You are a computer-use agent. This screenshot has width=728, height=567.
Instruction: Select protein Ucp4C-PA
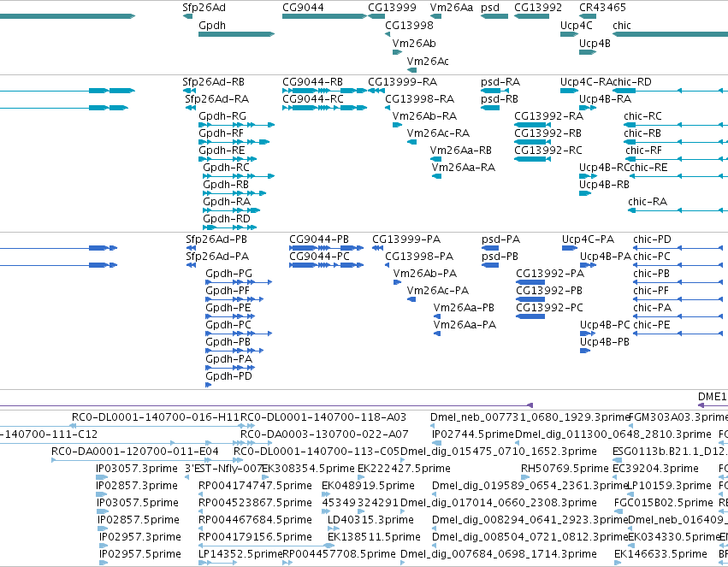[x=588, y=239]
